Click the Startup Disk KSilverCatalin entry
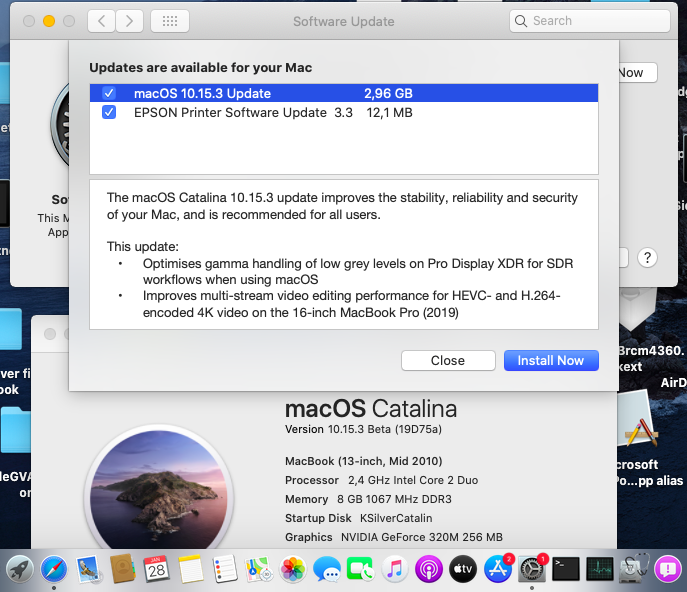Viewport: 687px width, 592px height. coord(358,518)
